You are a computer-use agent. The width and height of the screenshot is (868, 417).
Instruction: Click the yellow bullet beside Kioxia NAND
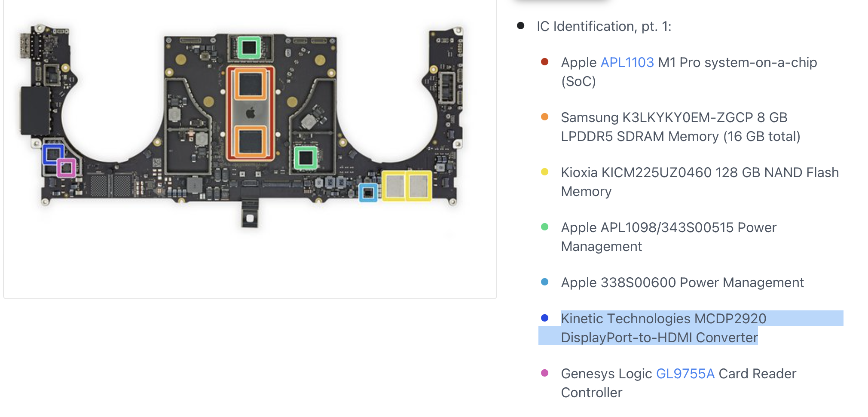[544, 172]
